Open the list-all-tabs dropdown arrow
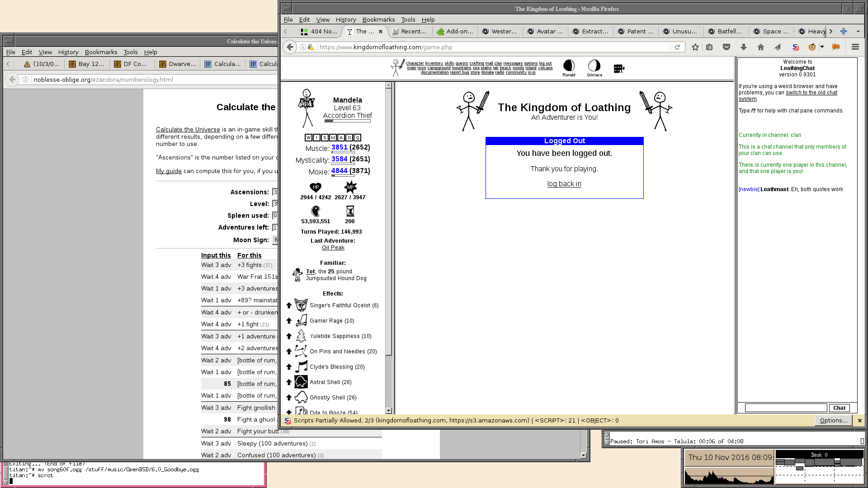The image size is (868, 488). [858, 32]
